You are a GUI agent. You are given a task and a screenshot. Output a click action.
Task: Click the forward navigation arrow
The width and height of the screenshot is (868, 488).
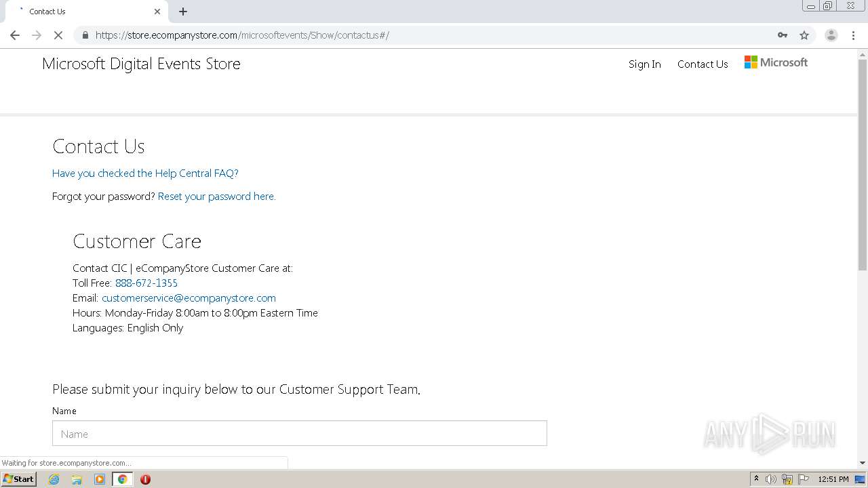37,35
